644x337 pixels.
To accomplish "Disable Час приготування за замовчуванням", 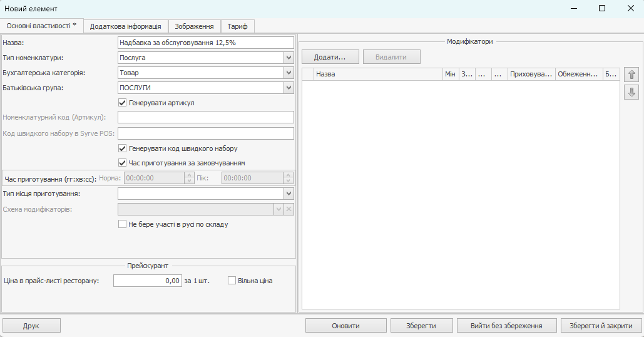I will pyautogui.click(x=123, y=163).
